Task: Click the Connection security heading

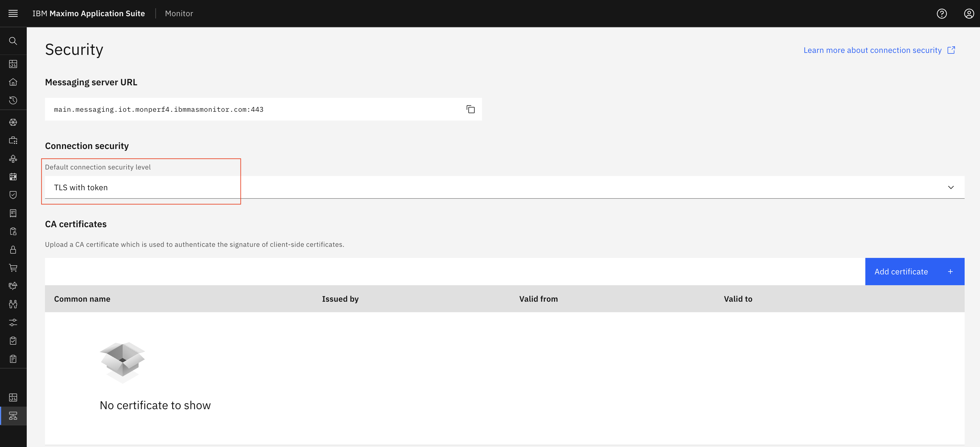Action: [x=87, y=146]
